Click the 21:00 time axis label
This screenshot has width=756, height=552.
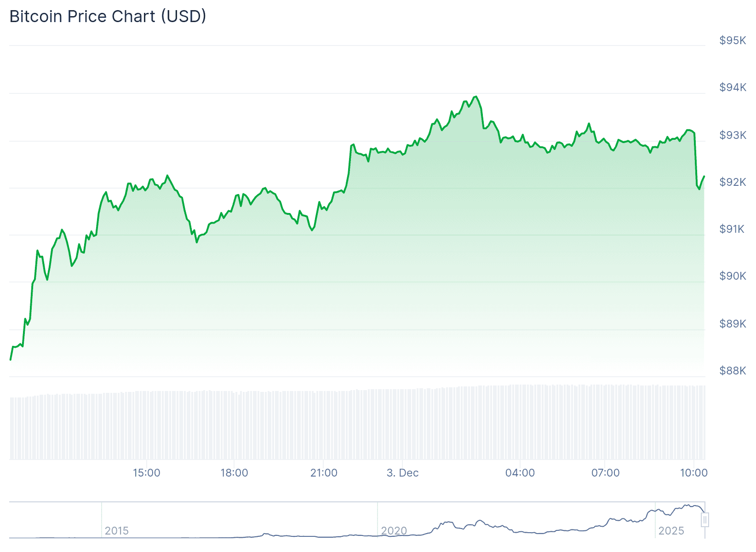point(324,473)
